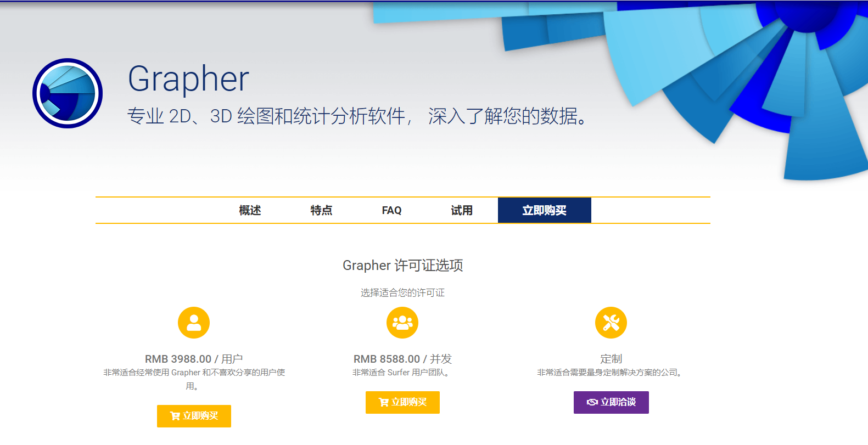Click the Grapher round logo icon
Screen dimensions: 868x445
click(68, 93)
